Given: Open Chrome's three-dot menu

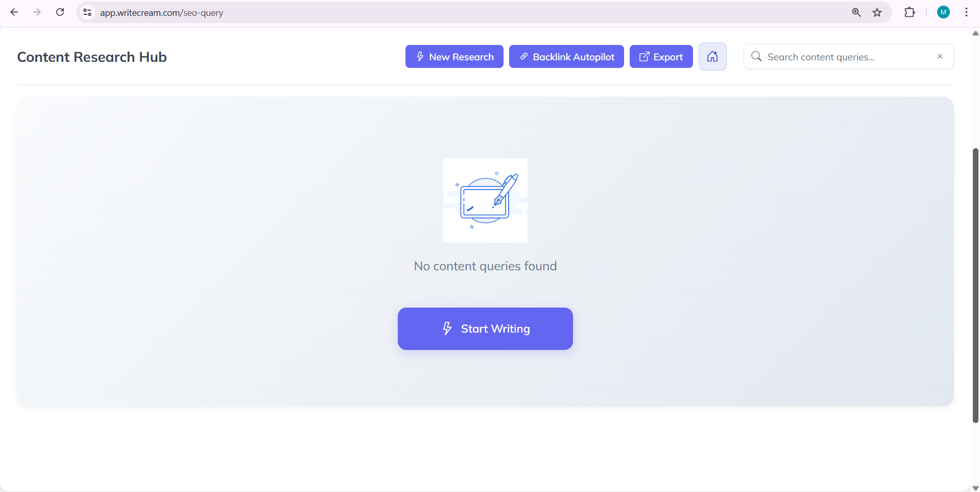Looking at the screenshot, I should 966,13.
